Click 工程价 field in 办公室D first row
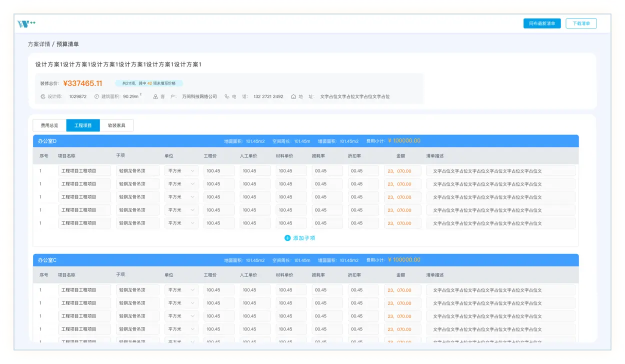The image size is (625, 364). click(219, 171)
